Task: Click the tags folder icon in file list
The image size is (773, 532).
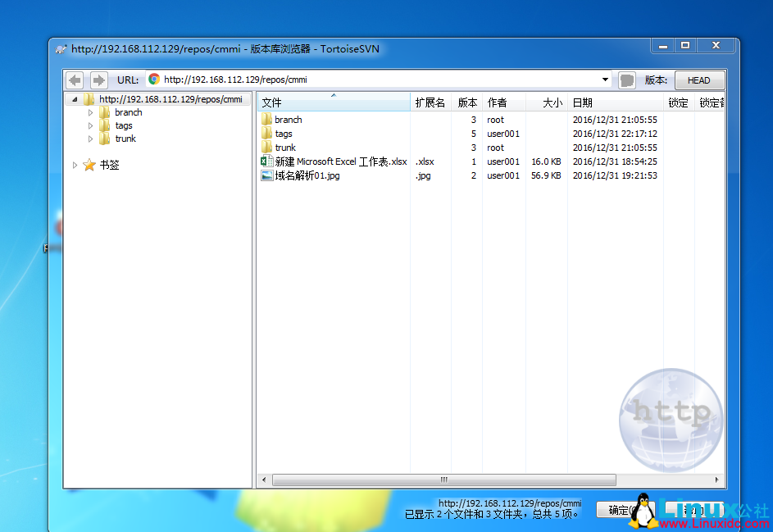Action: [x=266, y=134]
